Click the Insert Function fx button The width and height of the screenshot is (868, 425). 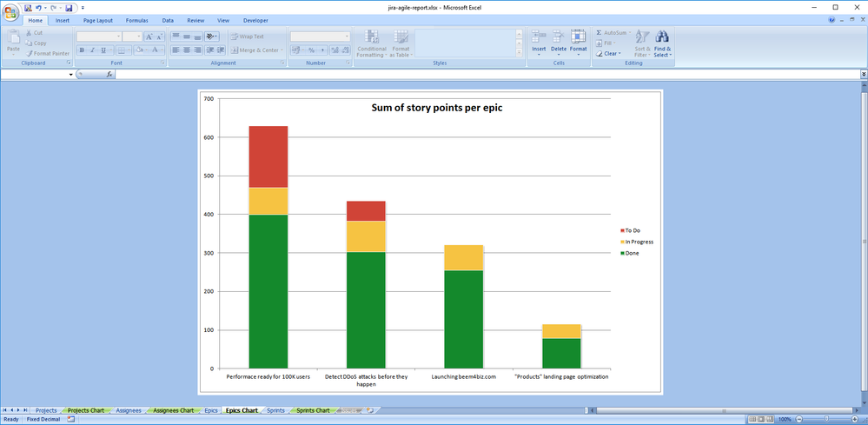109,75
